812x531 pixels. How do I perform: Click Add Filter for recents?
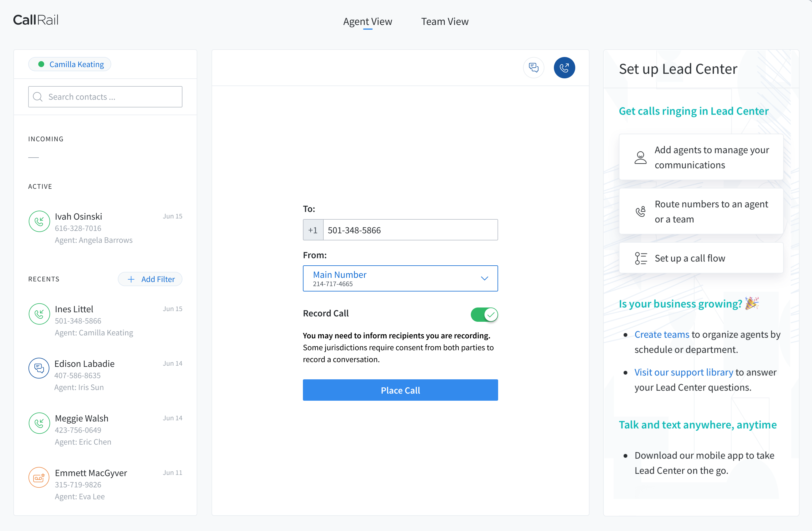(x=150, y=279)
